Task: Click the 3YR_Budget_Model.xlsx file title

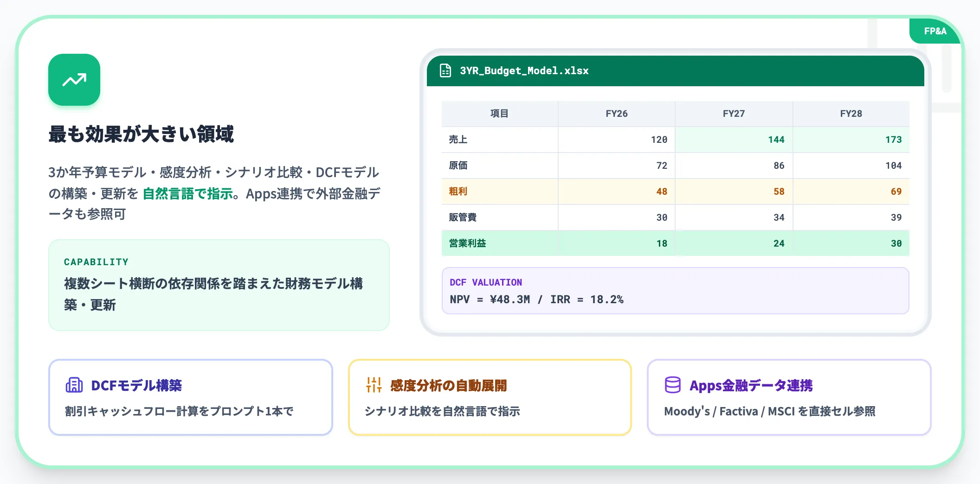Action: [524, 70]
